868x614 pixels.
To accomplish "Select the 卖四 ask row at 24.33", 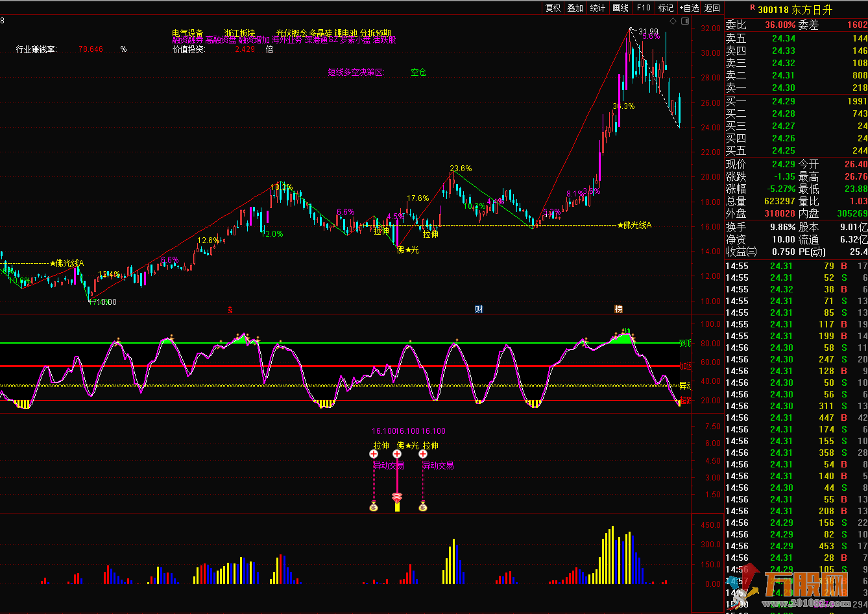I will tap(796, 51).
